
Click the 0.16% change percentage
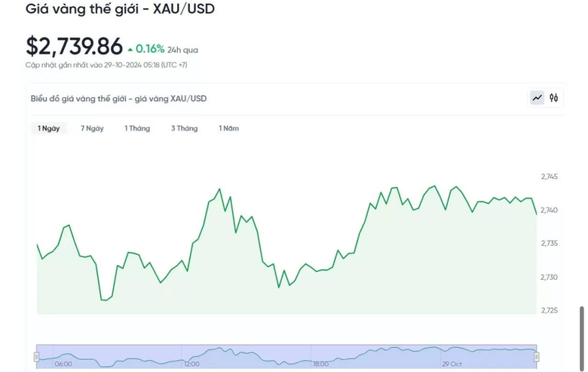click(150, 49)
